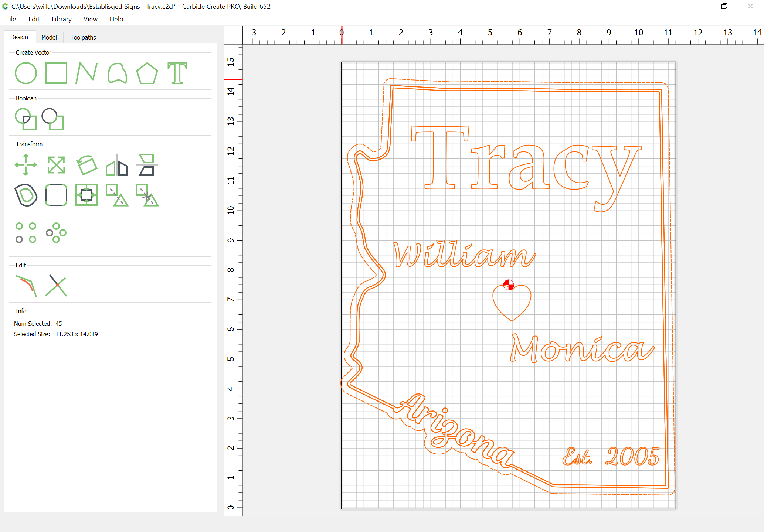Choose the Rotate transform tool
This screenshot has height=532, width=764.
tap(86, 165)
